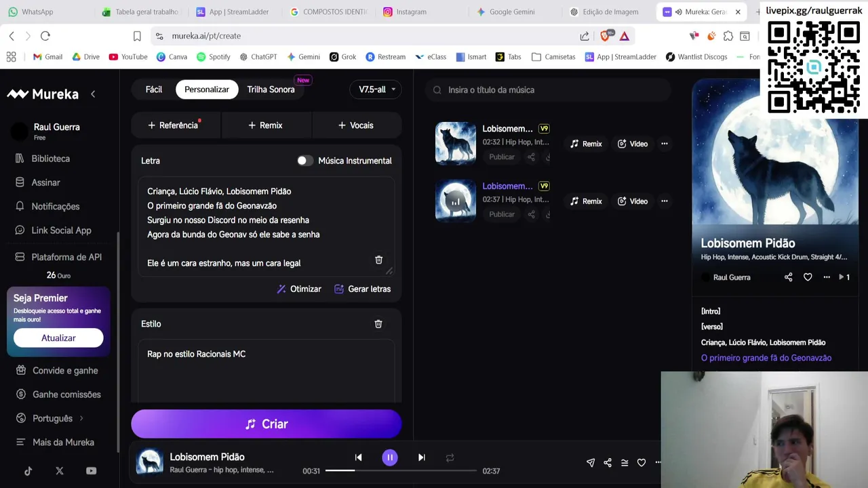Open Mureka YouTube link
This screenshot has width=868, height=488.
click(x=92, y=471)
